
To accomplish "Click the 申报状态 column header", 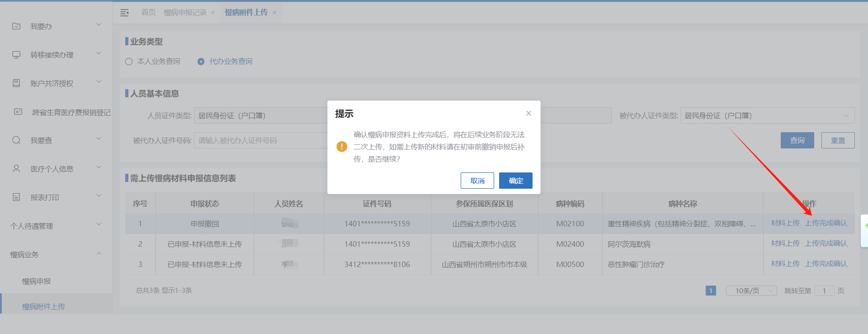I will 205,204.
